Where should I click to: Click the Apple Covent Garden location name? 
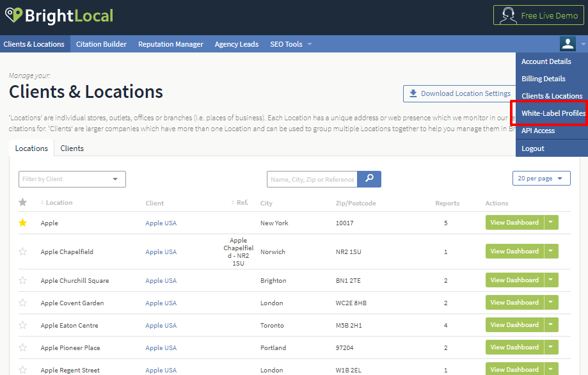(x=72, y=303)
